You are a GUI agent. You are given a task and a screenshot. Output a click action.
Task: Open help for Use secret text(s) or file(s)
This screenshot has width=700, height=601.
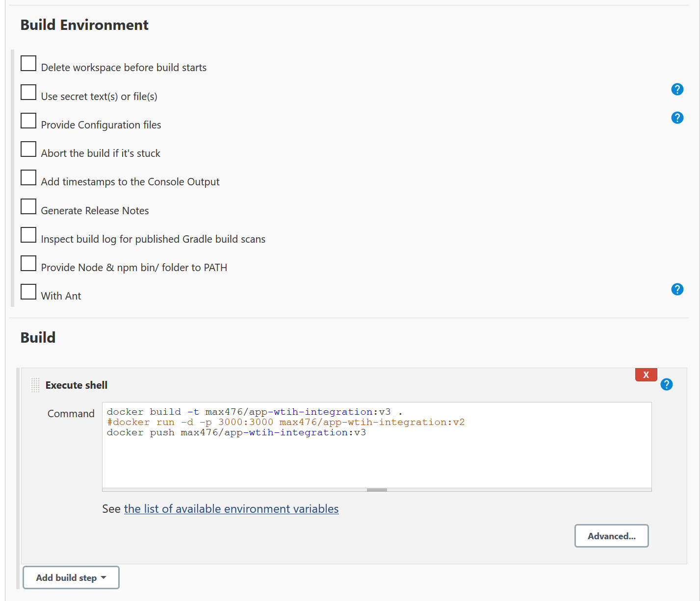click(x=677, y=89)
